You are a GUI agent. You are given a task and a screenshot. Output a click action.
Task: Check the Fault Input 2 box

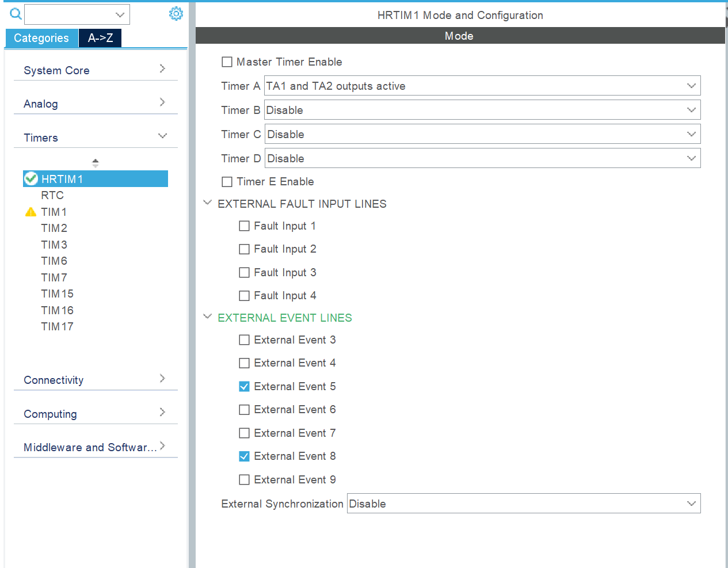pyautogui.click(x=245, y=249)
